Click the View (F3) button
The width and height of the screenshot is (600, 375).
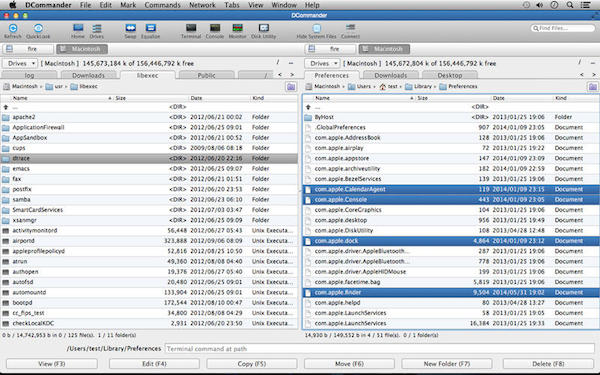point(52,364)
